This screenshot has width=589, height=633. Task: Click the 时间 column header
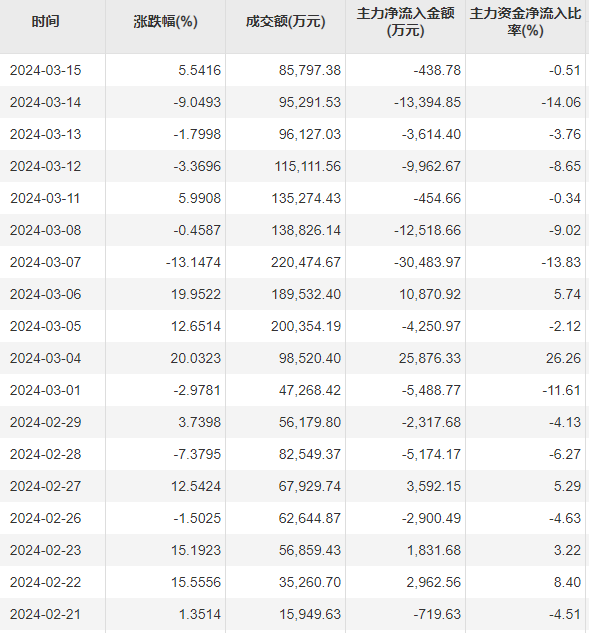click(46, 22)
